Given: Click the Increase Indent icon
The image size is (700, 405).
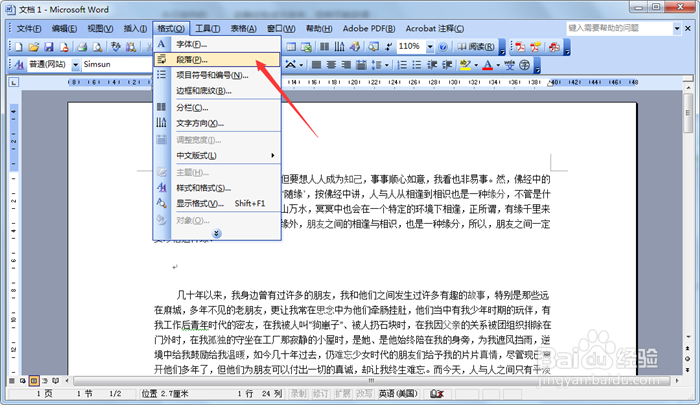Looking at the screenshot, I should tap(447, 65).
